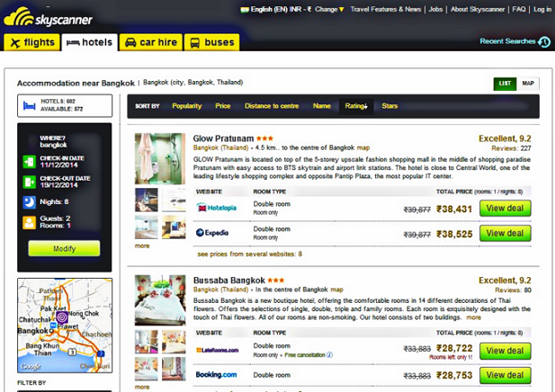Show more photos of Glow Pratunam
This screenshot has width=555, height=392.
tap(142, 245)
